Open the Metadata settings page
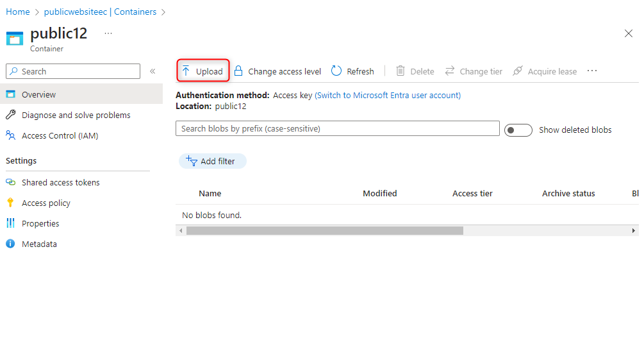644x349 pixels. pyautogui.click(x=39, y=244)
